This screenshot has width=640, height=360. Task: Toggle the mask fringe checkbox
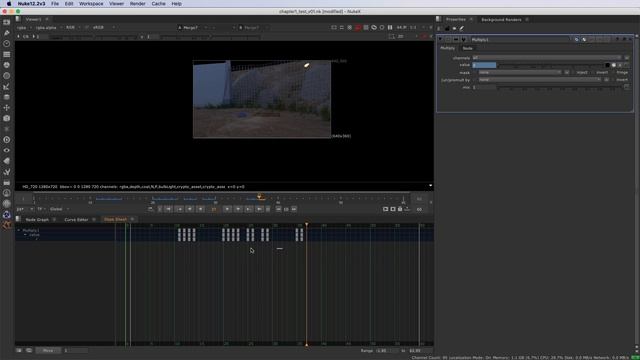(613, 73)
